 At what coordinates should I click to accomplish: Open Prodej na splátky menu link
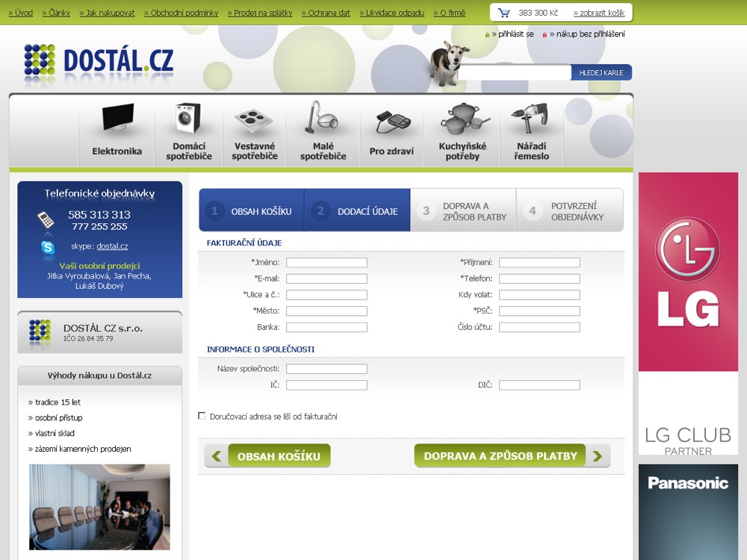[260, 13]
